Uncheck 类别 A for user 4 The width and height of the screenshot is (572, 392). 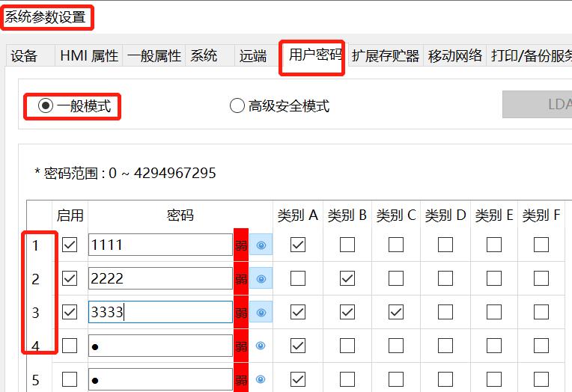[x=298, y=346]
